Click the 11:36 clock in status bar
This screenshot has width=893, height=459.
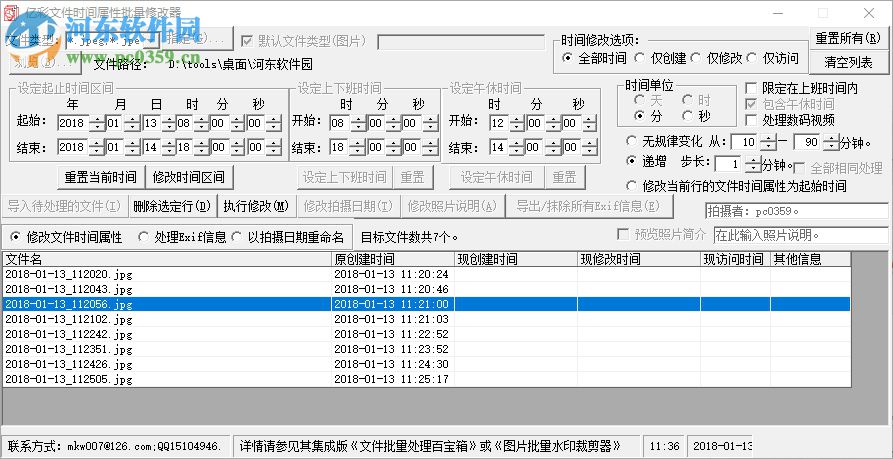click(x=662, y=445)
